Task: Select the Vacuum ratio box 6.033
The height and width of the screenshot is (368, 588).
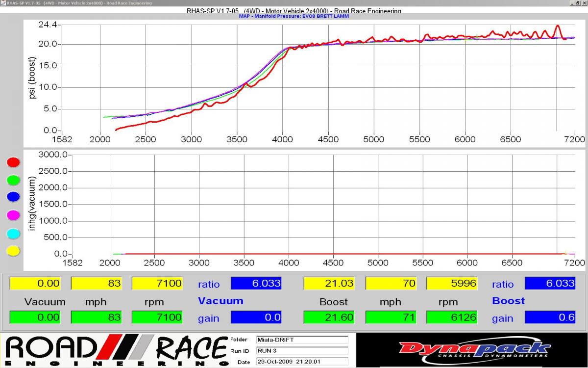Action: 256,283
